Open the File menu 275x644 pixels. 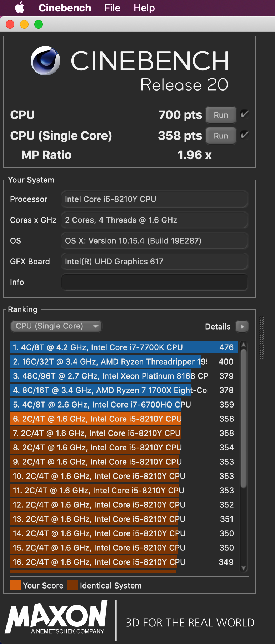coord(112,8)
